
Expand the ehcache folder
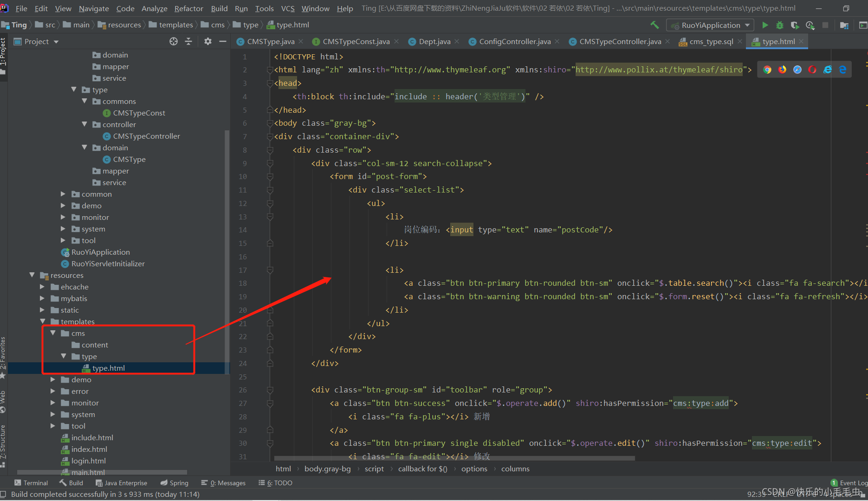tap(42, 287)
